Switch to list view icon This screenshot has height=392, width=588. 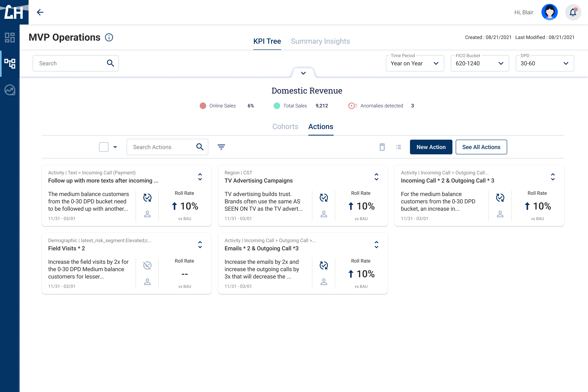tap(399, 147)
